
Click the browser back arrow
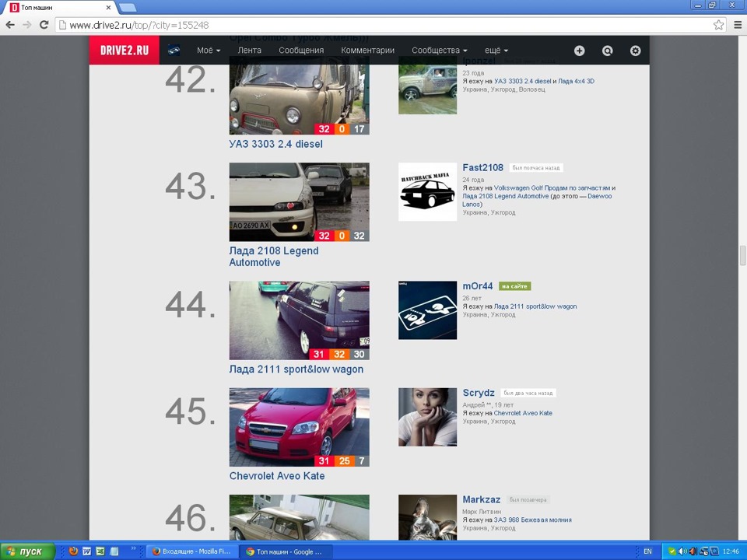pos(10,25)
